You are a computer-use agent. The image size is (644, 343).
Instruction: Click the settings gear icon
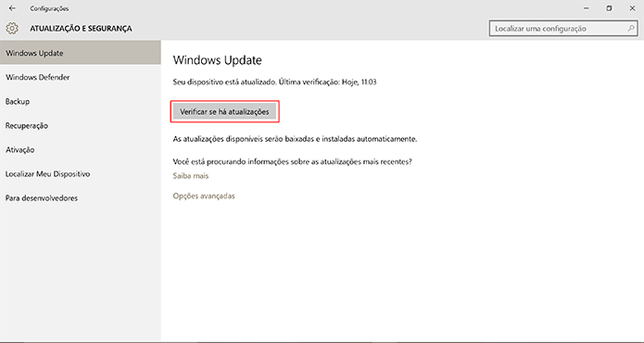(12, 28)
